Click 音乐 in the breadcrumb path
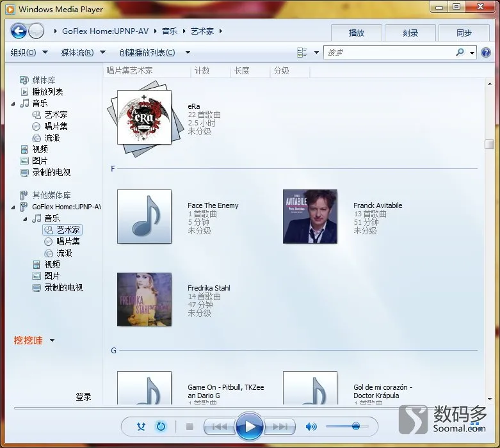 [170, 31]
